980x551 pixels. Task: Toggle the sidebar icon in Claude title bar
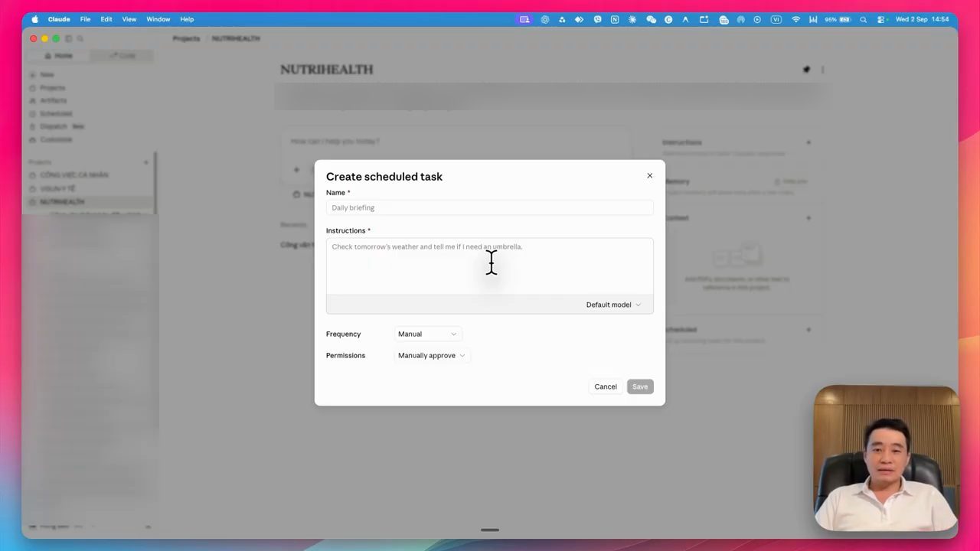click(x=68, y=38)
